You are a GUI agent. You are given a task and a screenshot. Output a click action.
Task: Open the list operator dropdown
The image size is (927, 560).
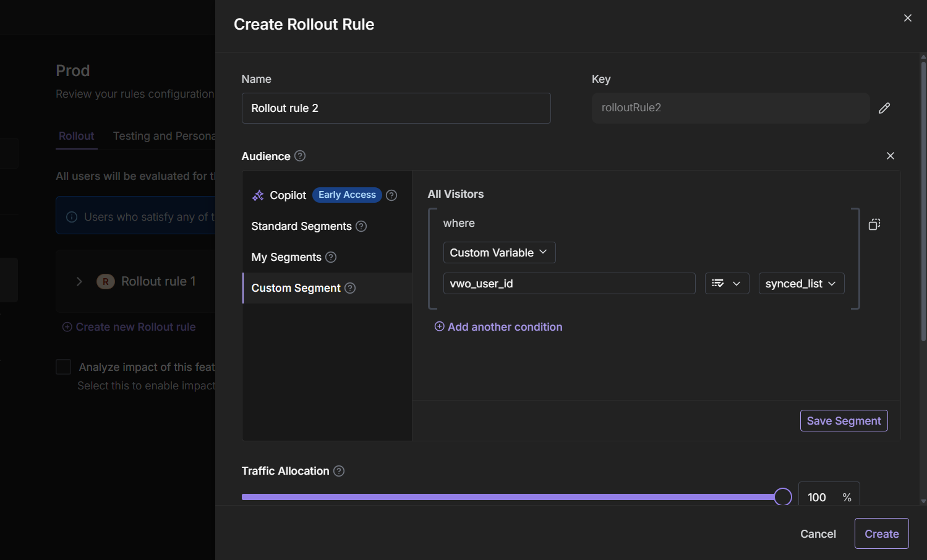pos(727,284)
